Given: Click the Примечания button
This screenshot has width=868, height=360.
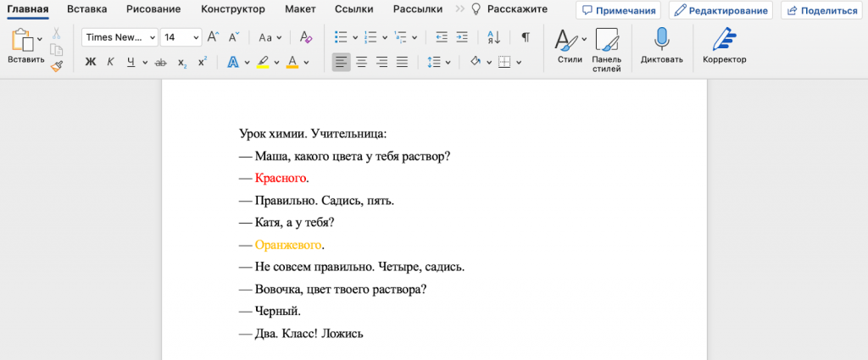Looking at the screenshot, I should 618,10.
